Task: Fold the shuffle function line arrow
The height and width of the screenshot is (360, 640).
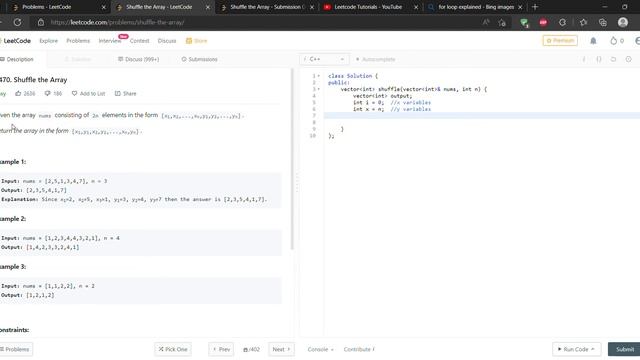Action: 319,89
